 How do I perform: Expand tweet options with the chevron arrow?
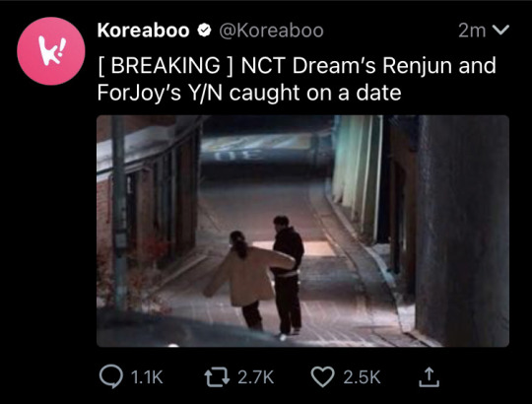[x=500, y=30]
